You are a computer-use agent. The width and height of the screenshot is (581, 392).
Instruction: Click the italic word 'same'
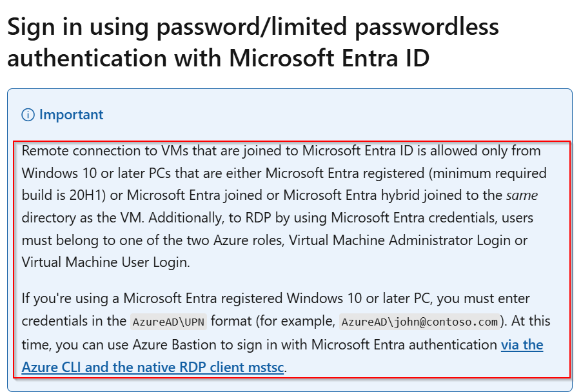pos(522,195)
